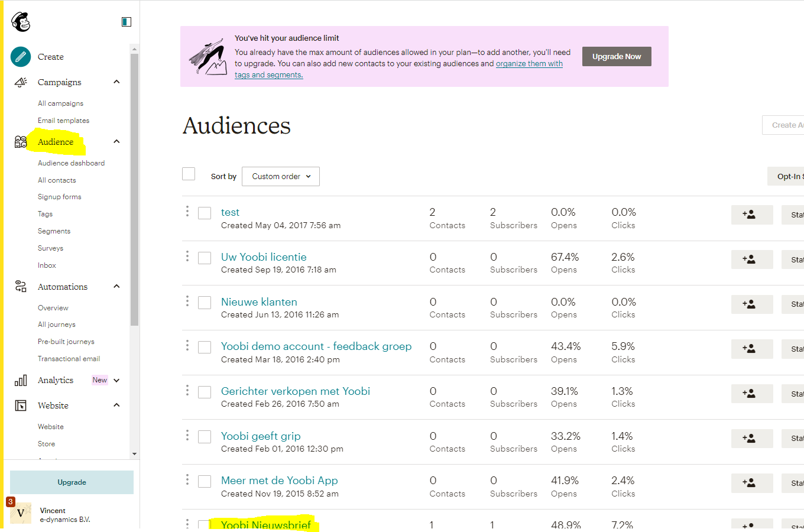Open All contacts page
This screenshot has width=804, height=532.
[x=57, y=180]
